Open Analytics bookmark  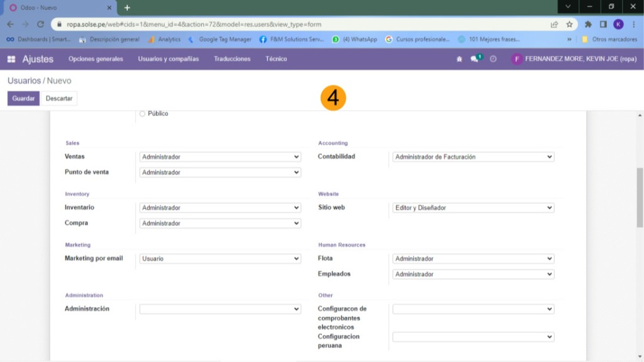click(x=164, y=40)
